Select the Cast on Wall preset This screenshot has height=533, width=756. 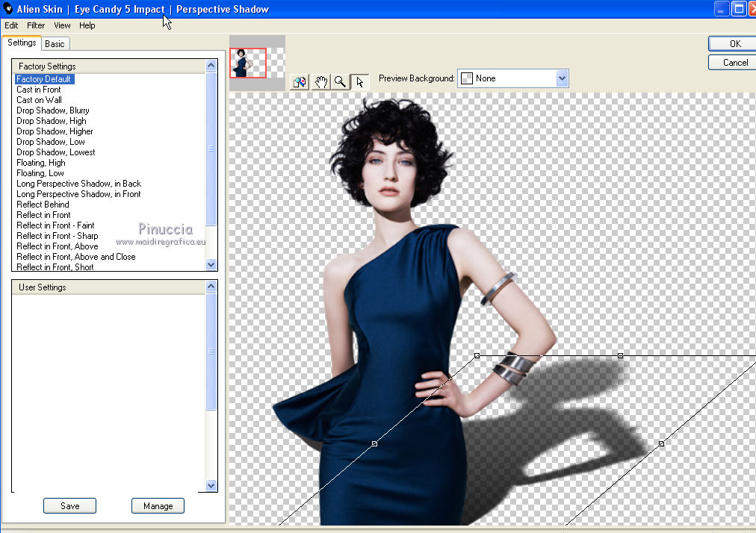click(x=39, y=100)
